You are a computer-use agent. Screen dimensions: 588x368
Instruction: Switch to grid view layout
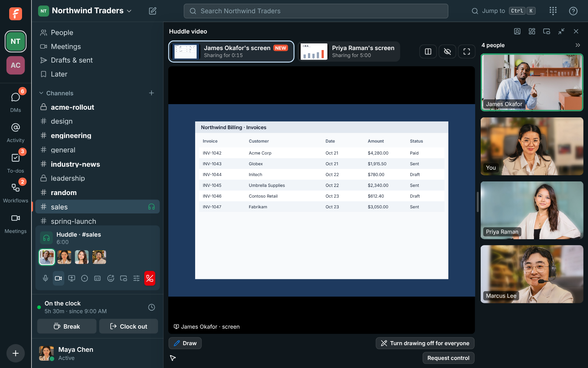(x=532, y=32)
